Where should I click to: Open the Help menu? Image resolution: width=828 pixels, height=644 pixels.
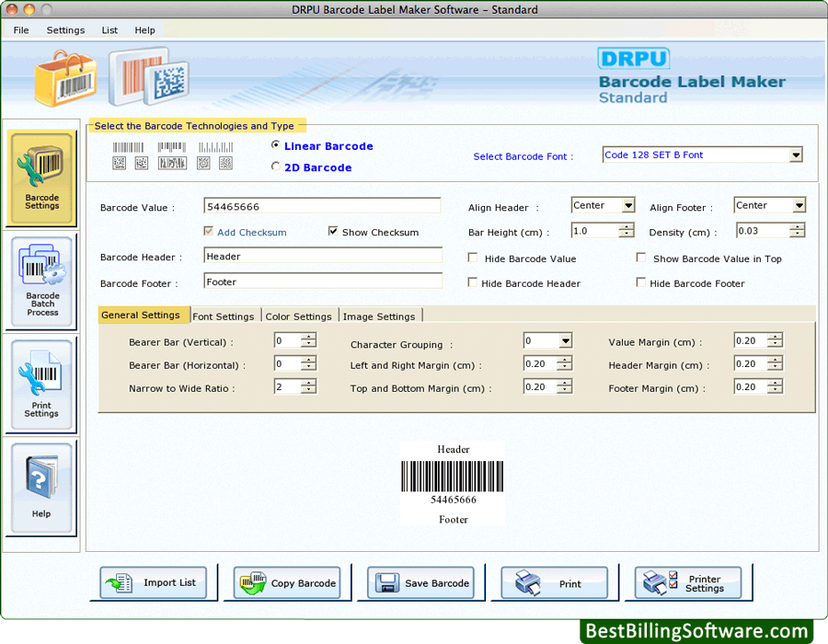(144, 30)
